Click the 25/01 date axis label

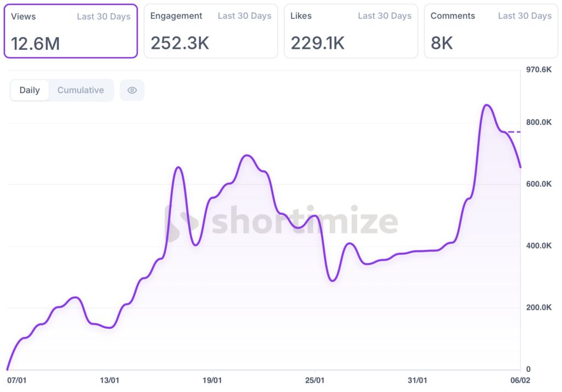click(314, 379)
